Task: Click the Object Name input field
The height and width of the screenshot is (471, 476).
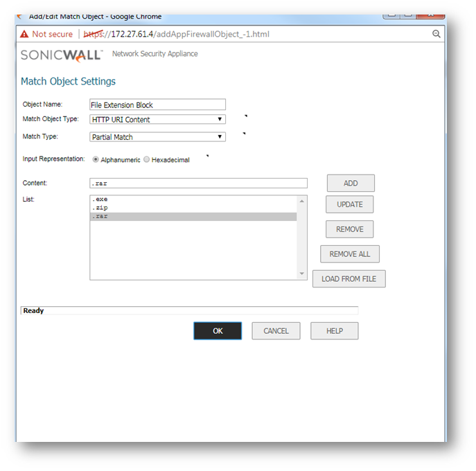Action: coord(157,105)
